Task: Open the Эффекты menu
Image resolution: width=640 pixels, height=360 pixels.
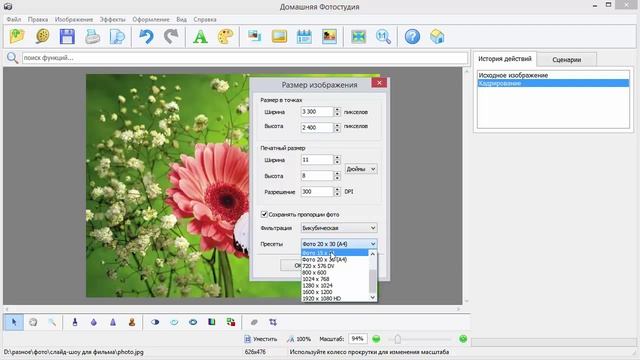Action: [x=113, y=19]
